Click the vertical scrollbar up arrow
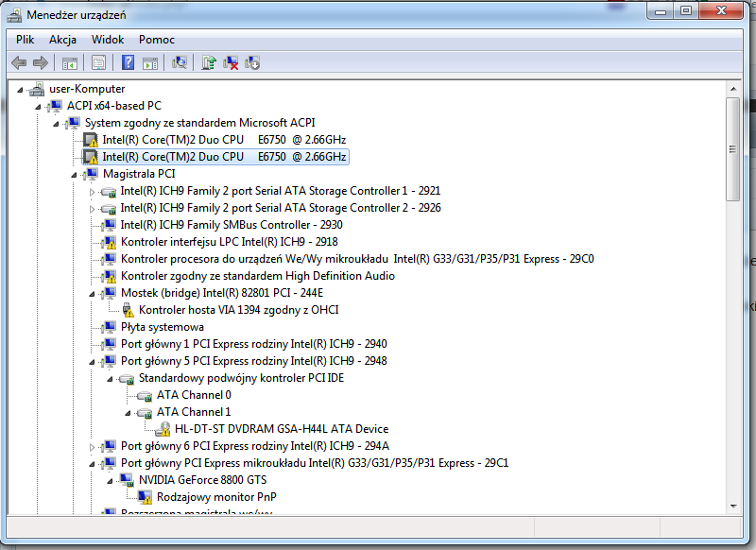Image resolution: width=756 pixels, height=550 pixels. 733,89
